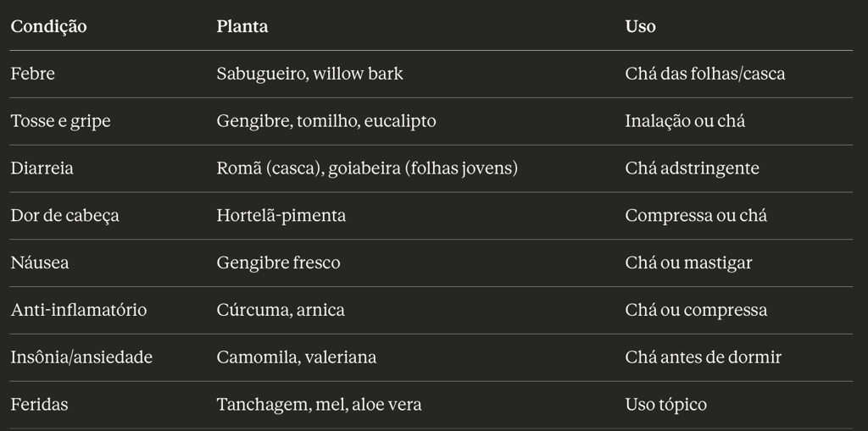Click Tanchagem, mel, aloe vera cell
Screen dimensions: 868x431
click(x=319, y=405)
